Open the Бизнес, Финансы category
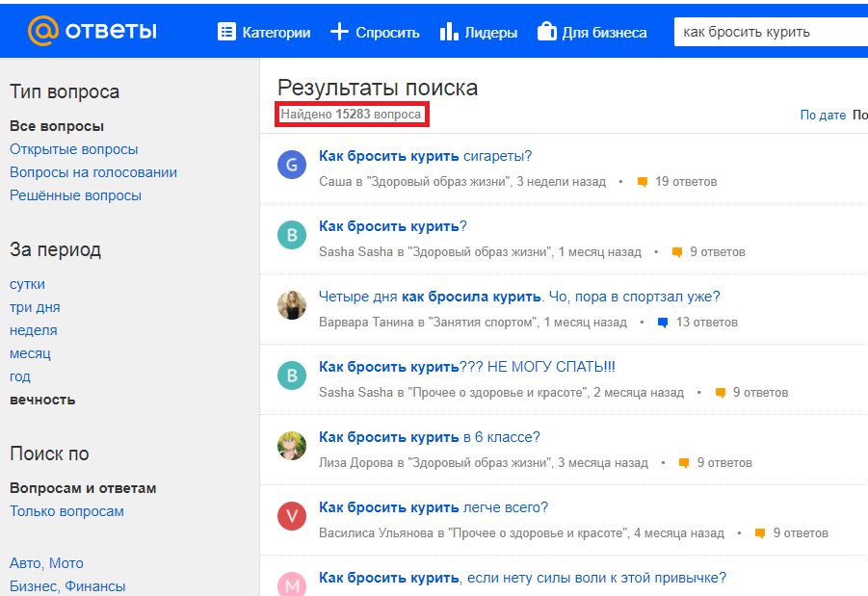This screenshot has height=596, width=868. [67, 586]
